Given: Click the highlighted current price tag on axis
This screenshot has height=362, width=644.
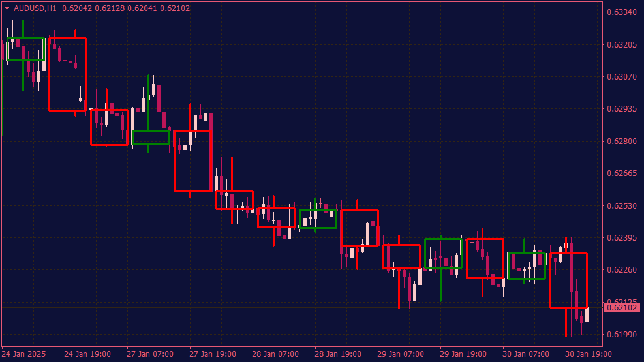Looking at the screenshot, I should pos(621,307).
